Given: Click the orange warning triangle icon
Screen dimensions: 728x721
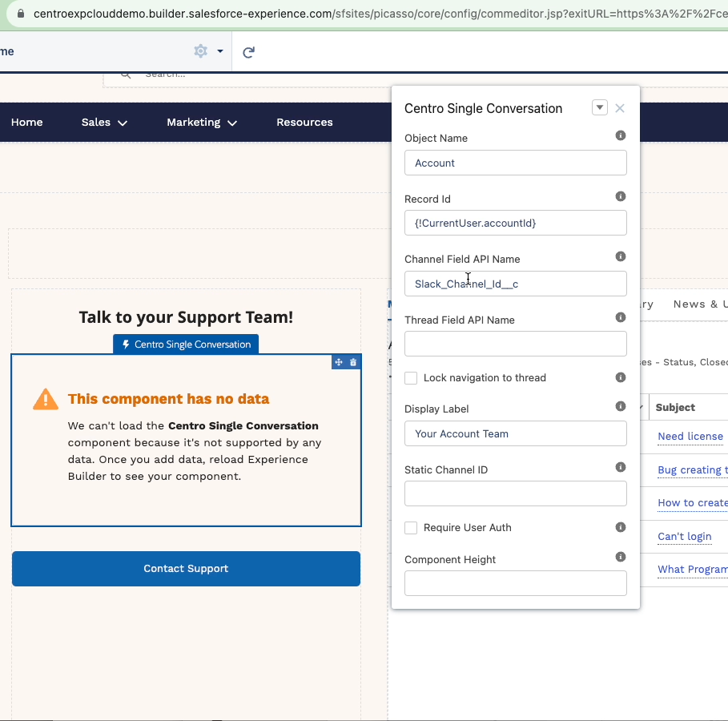Looking at the screenshot, I should 46,400.
